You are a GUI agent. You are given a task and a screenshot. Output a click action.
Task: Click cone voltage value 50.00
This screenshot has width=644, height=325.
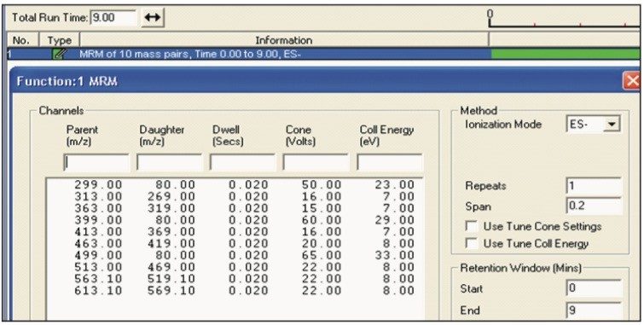pyautogui.click(x=322, y=185)
